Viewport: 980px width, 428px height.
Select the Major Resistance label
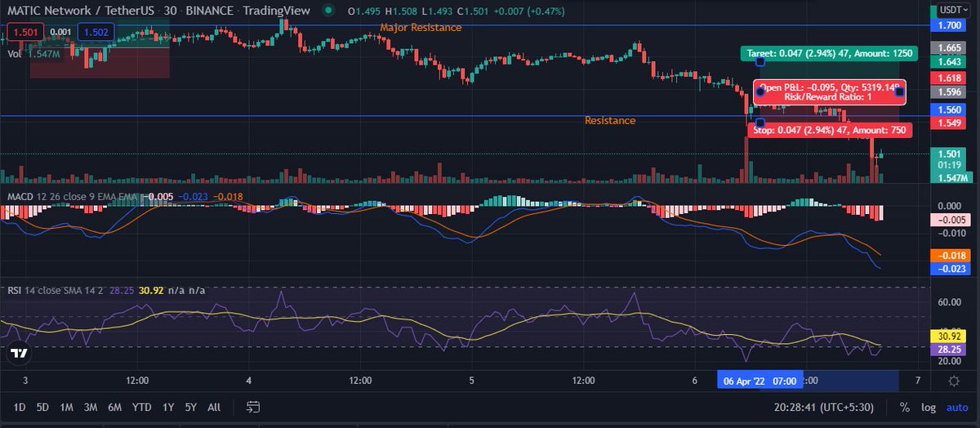coord(421,28)
